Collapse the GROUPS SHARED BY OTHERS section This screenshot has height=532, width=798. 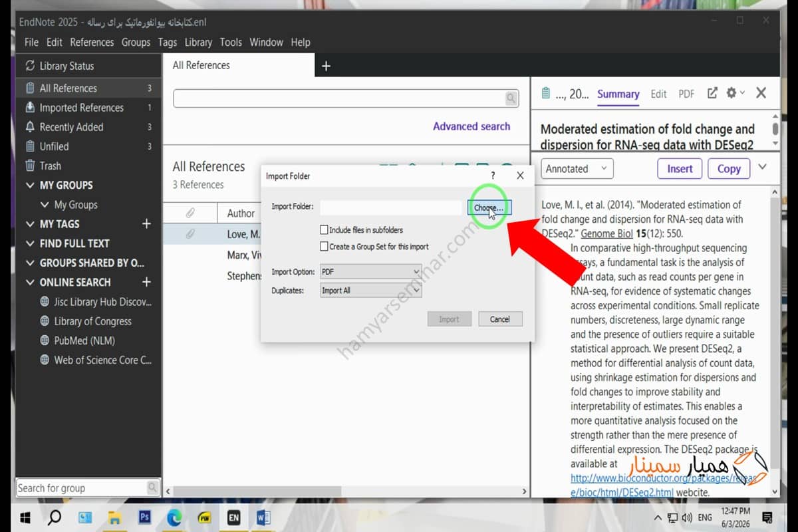pos(29,263)
